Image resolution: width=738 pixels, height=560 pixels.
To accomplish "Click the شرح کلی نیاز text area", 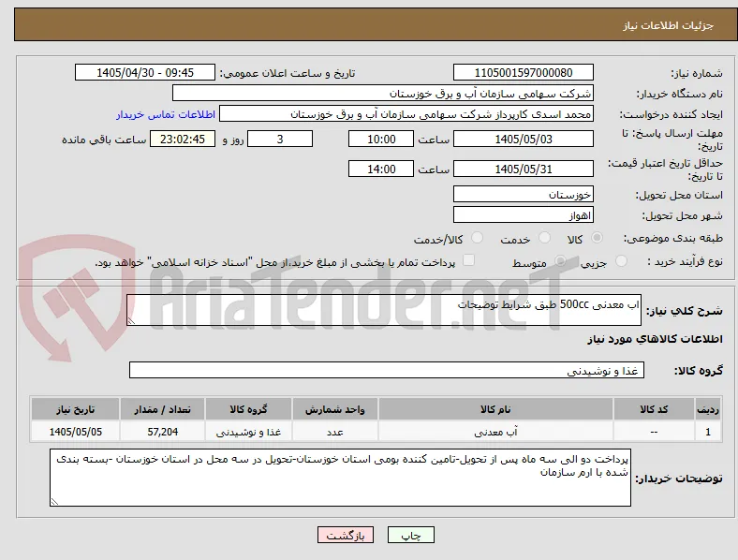I will pos(384,310).
